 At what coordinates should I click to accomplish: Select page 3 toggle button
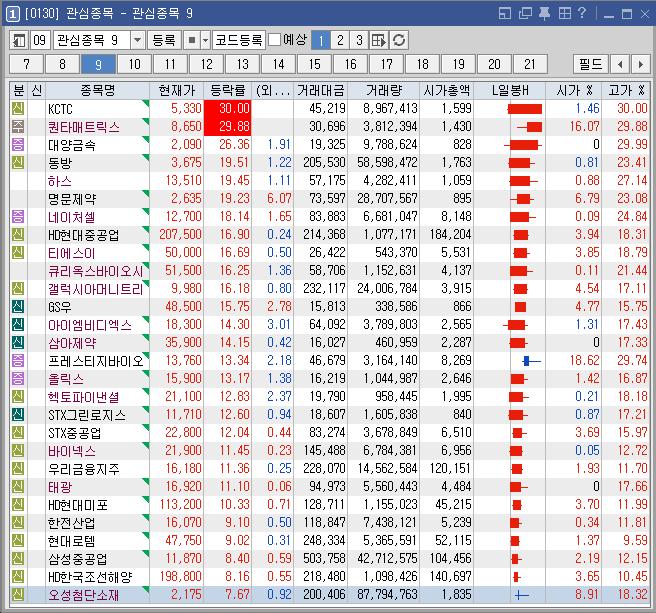point(359,40)
